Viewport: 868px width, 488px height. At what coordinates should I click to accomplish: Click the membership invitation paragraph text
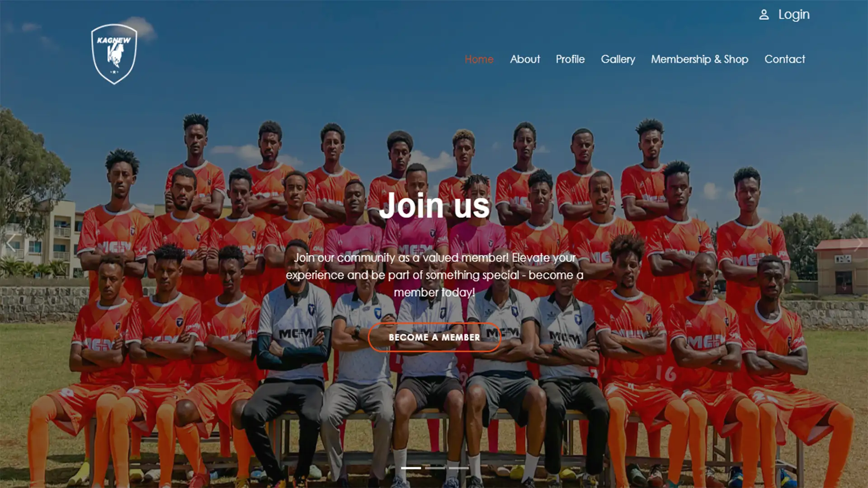[x=434, y=275]
